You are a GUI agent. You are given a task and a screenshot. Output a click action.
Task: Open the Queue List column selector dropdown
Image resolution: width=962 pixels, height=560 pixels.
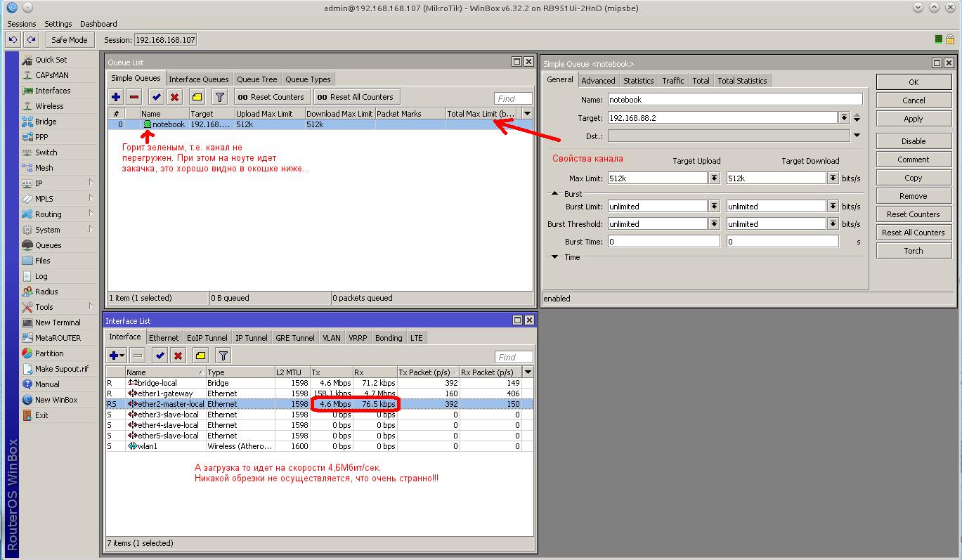click(527, 113)
